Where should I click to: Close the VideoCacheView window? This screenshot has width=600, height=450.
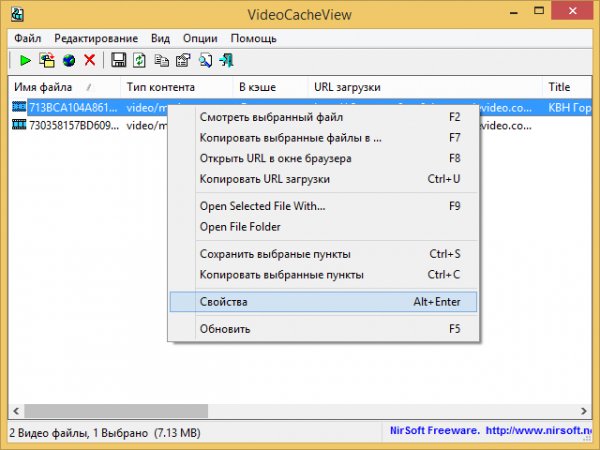tap(572, 11)
